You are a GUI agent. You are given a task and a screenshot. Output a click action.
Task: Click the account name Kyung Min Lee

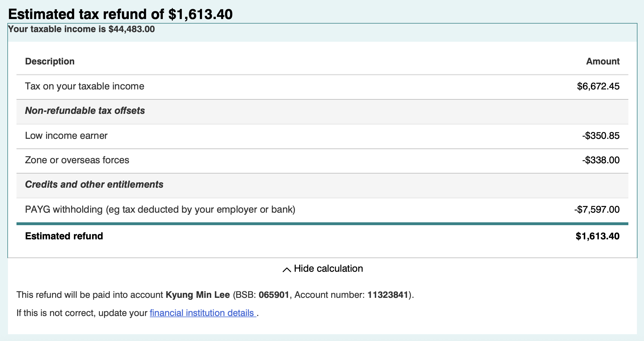click(x=198, y=295)
